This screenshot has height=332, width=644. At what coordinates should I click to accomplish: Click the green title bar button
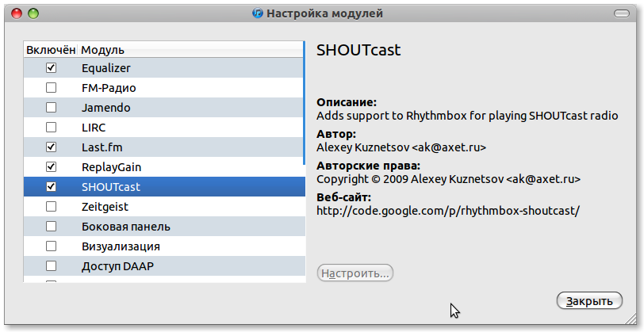33,13
